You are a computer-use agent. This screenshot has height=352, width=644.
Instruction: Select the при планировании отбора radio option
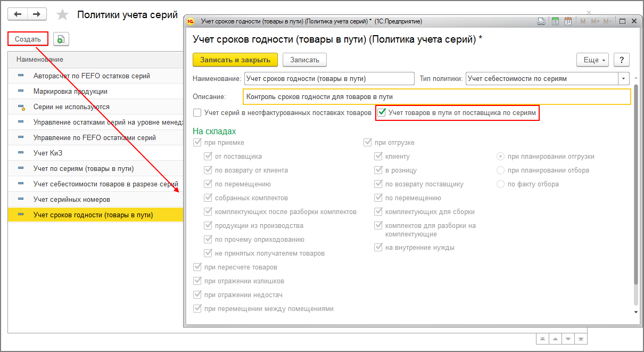(500, 170)
